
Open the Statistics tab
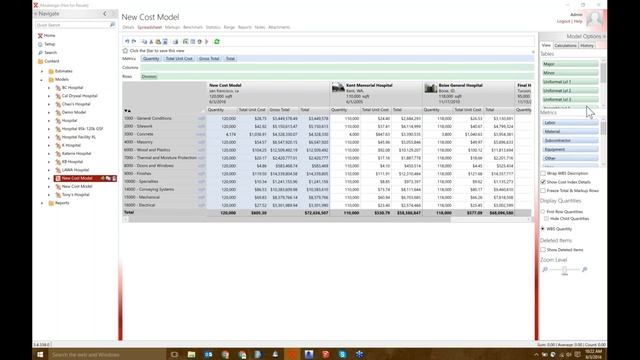coord(213,27)
